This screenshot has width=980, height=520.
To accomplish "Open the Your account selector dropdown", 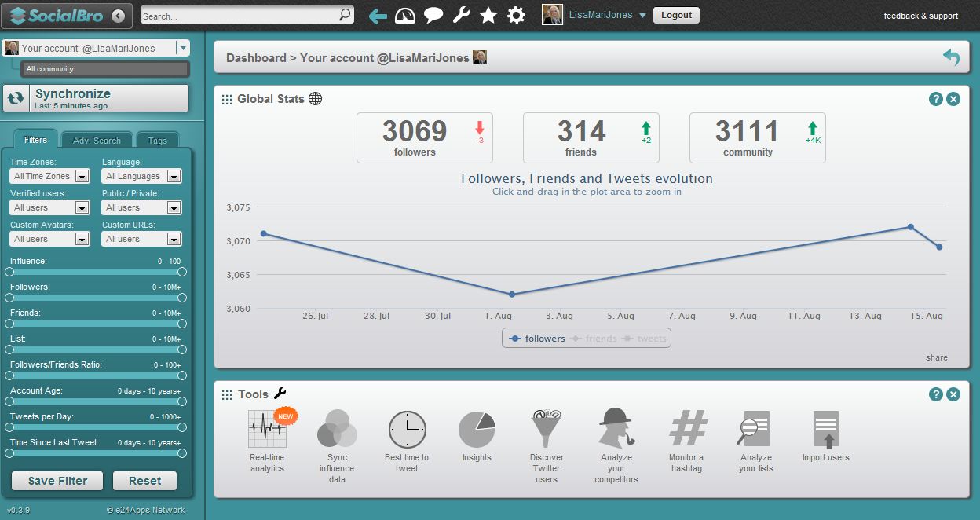I will pos(183,48).
